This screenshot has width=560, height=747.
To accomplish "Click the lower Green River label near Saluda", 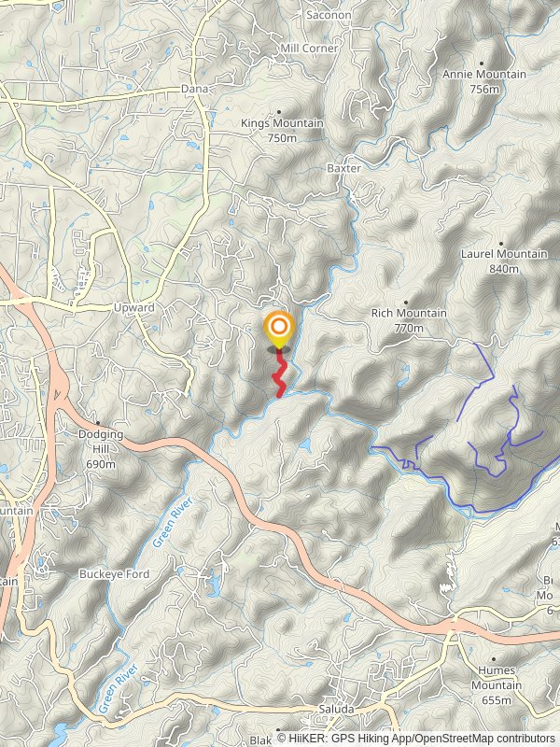I will 119,688.
